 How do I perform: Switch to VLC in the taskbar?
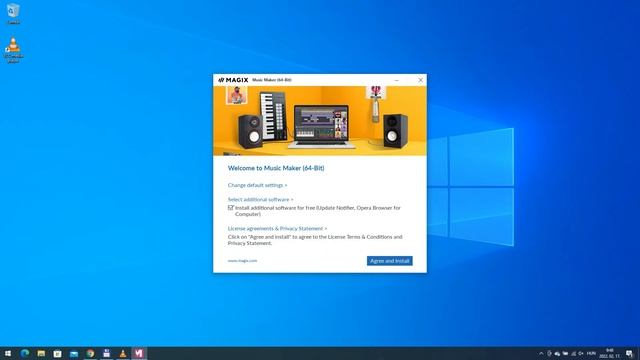[123, 353]
